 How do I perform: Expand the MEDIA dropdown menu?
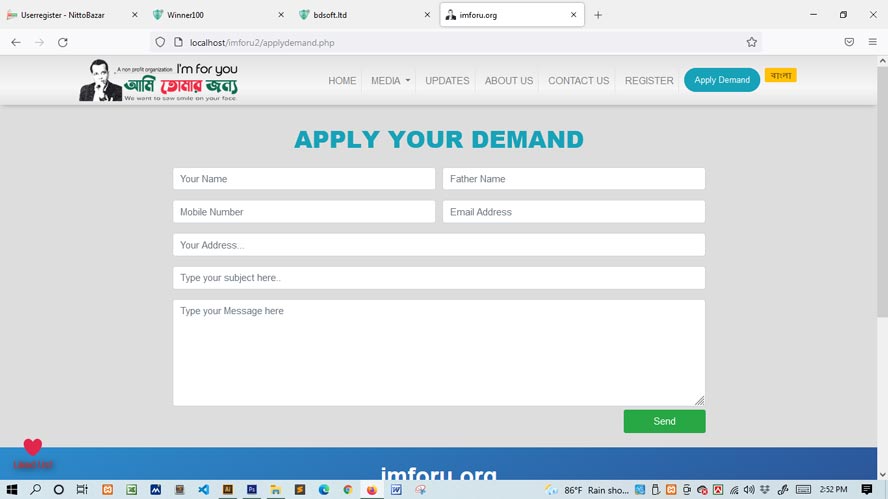pos(390,80)
